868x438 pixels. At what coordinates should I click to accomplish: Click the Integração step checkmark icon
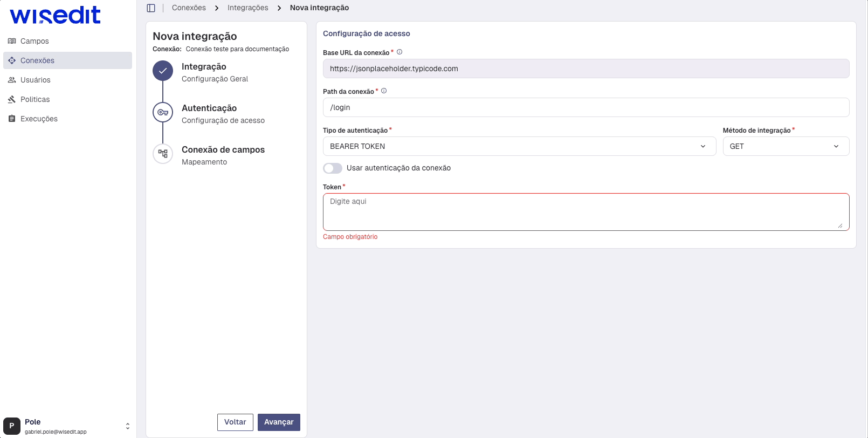click(x=163, y=71)
